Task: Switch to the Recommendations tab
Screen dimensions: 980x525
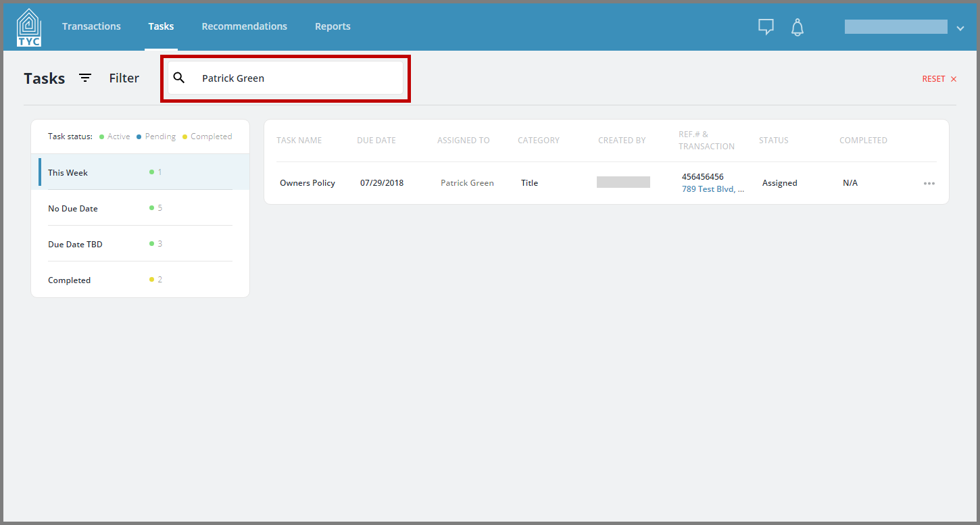Action: [244, 26]
